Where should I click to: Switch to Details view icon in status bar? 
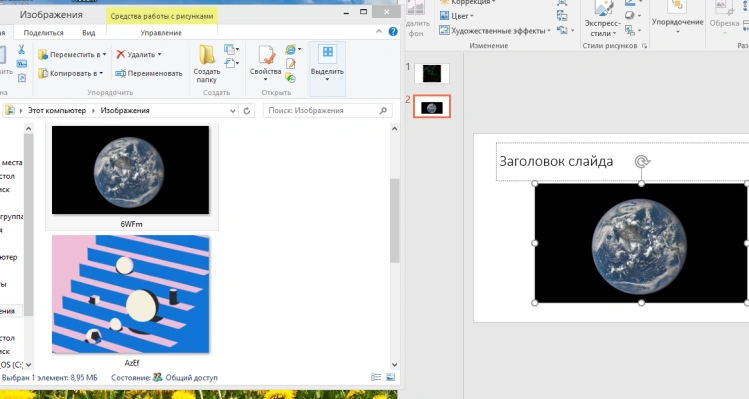click(376, 377)
